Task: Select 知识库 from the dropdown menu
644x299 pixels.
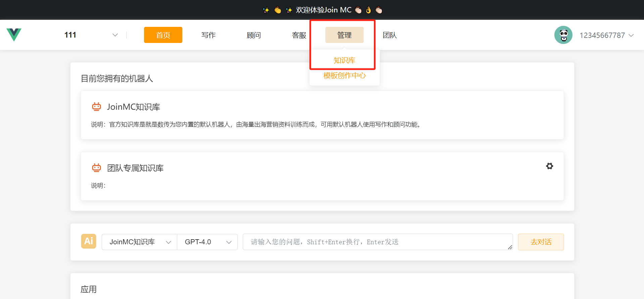Action: (344, 60)
